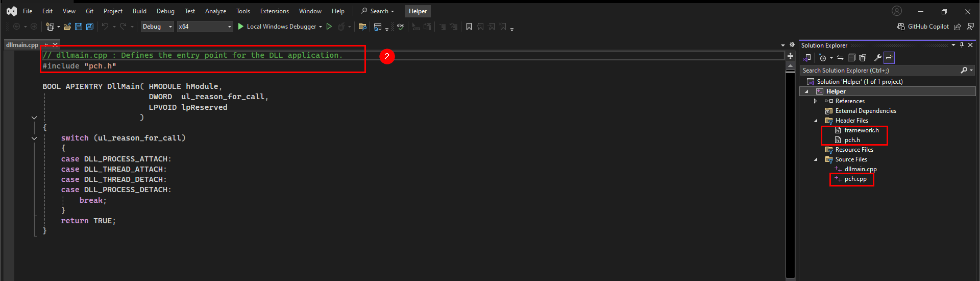Open the Git menu

(89, 11)
